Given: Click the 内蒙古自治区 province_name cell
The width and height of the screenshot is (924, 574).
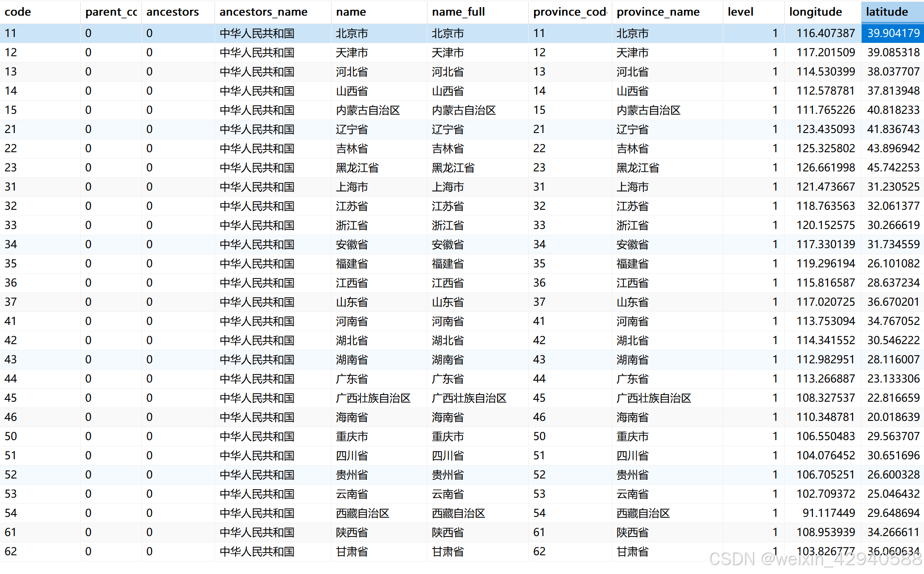Looking at the screenshot, I should (648, 110).
